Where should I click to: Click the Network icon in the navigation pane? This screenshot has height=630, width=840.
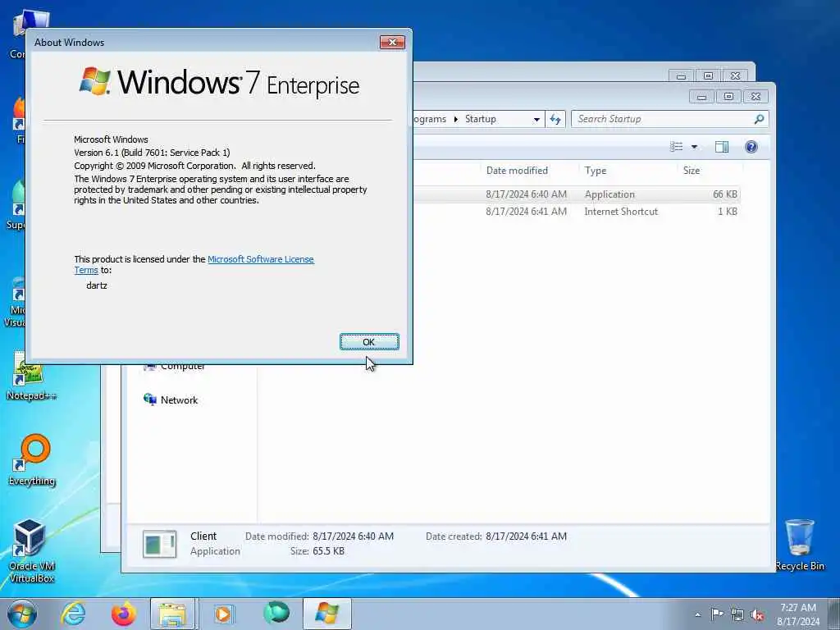[x=149, y=399]
